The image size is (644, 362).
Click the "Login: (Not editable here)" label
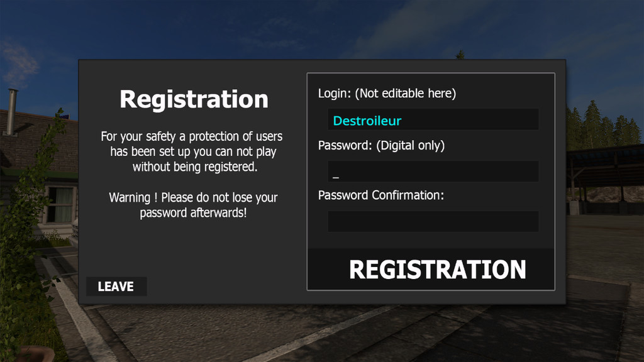click(387, 94)
